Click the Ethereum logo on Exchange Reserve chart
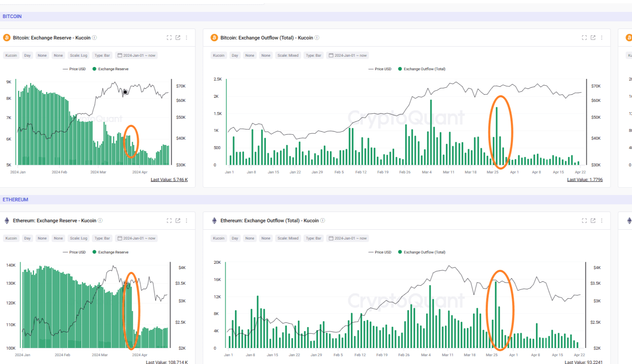 (6, 221)
